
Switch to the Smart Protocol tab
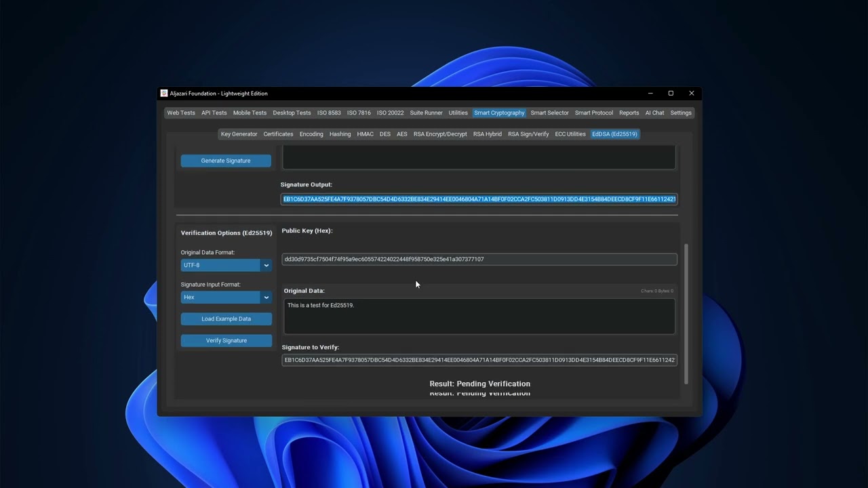click(x=594, y=113)
